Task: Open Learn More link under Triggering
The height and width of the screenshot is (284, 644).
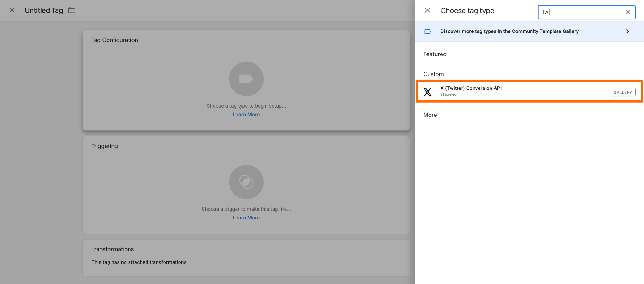Action: [246, 218]
